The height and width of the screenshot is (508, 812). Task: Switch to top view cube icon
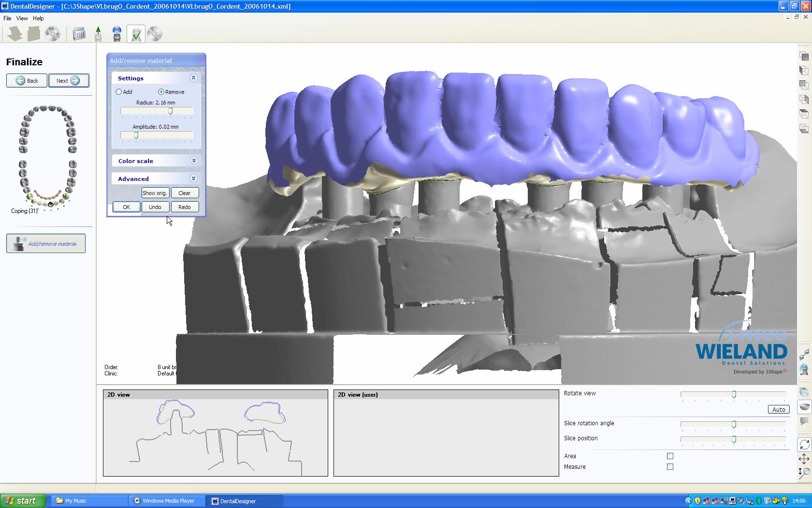(x=804, y=114)
